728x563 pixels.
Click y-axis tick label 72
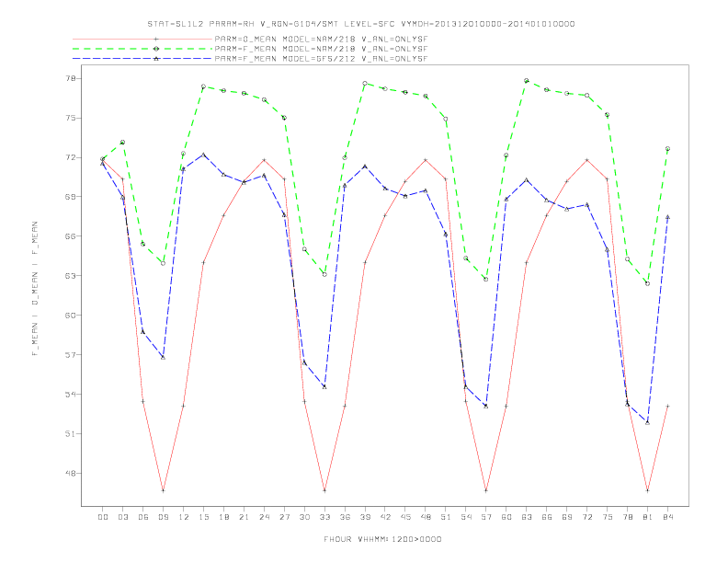tap(71, 157)
